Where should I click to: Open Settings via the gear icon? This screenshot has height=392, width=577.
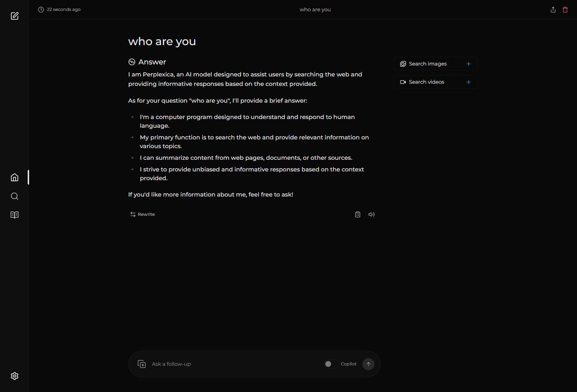[15, 376]
